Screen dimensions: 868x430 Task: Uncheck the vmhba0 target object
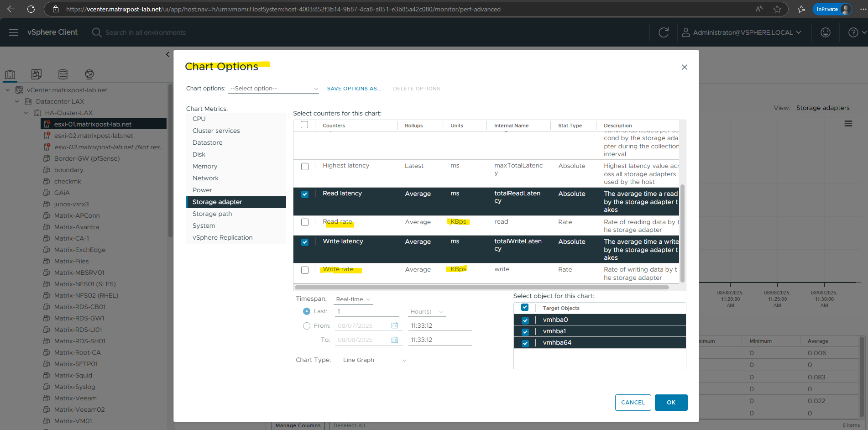(x=525, y=320)
